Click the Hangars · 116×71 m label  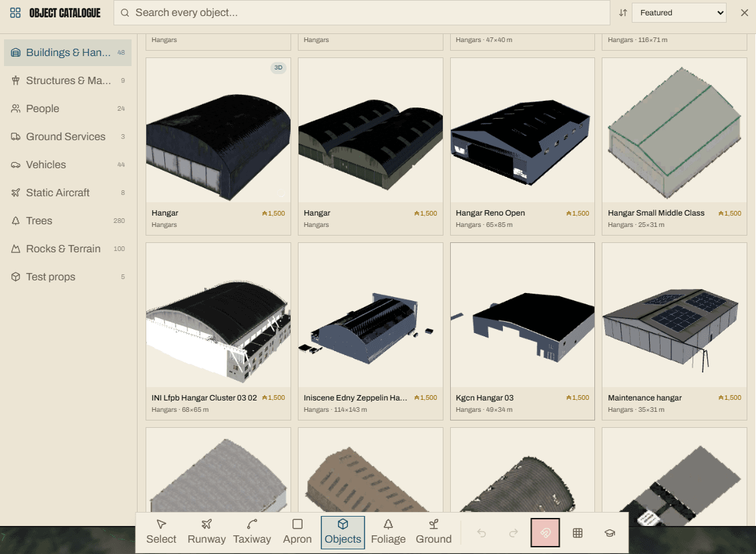pyautogui.click(x=637, y=40)
